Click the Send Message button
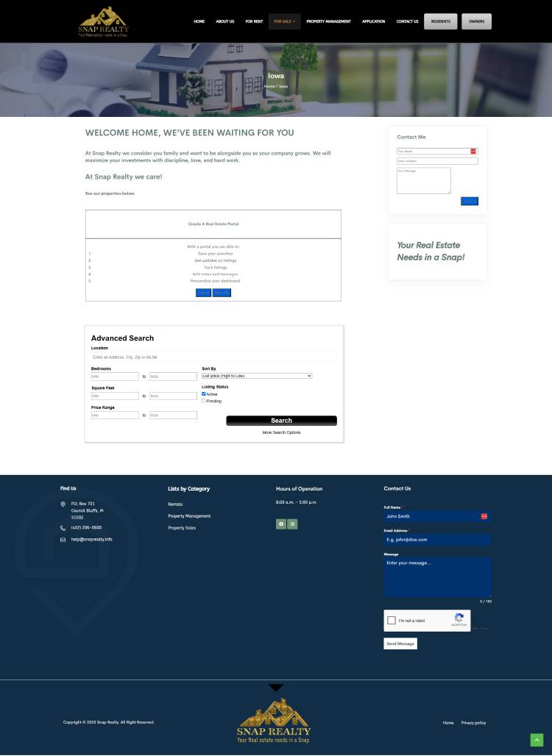Image resolution: width=552 pixels, height=756 pixels. [400, 643]
